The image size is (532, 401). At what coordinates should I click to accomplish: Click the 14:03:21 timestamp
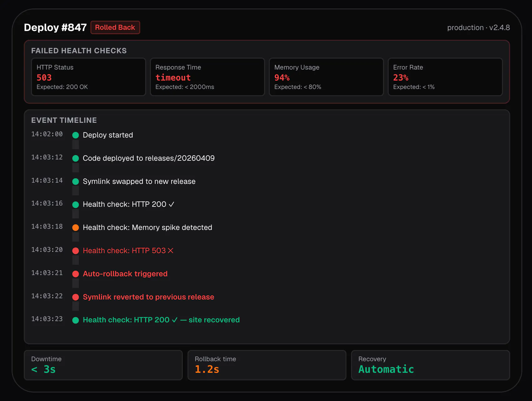coord(47,273)
